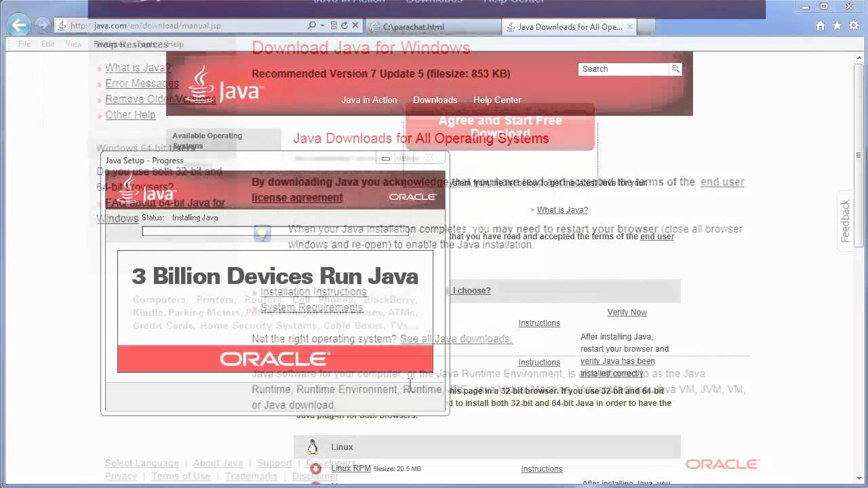Click the Verify Now link
Viewport: 868px width, 488px height.
627,312
